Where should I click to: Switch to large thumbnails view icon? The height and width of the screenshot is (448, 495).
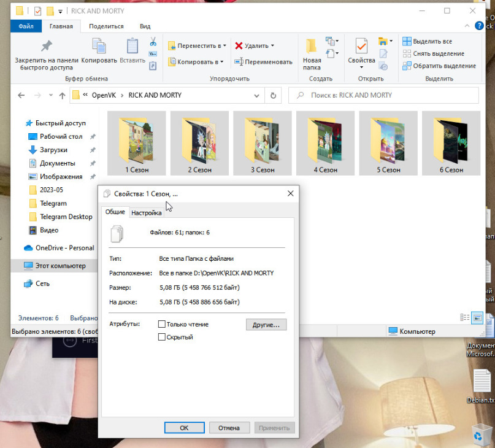[x=477, y=317]
